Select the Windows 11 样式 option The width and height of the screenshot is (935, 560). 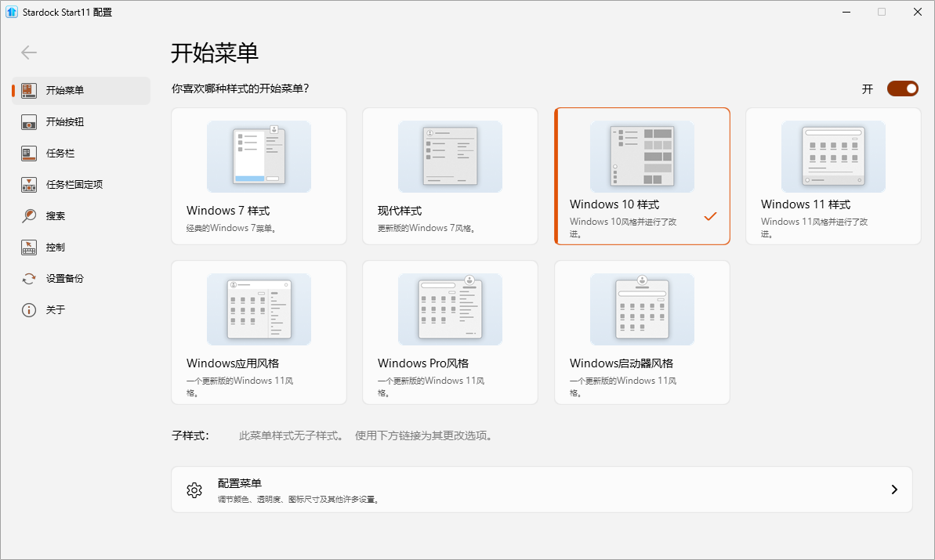click(x=832, y=176)
